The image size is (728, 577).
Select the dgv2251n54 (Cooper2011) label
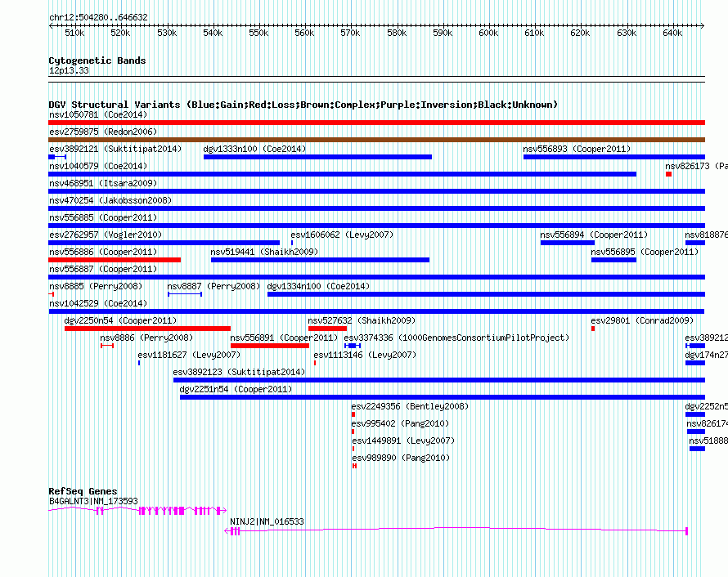[236, 389]
